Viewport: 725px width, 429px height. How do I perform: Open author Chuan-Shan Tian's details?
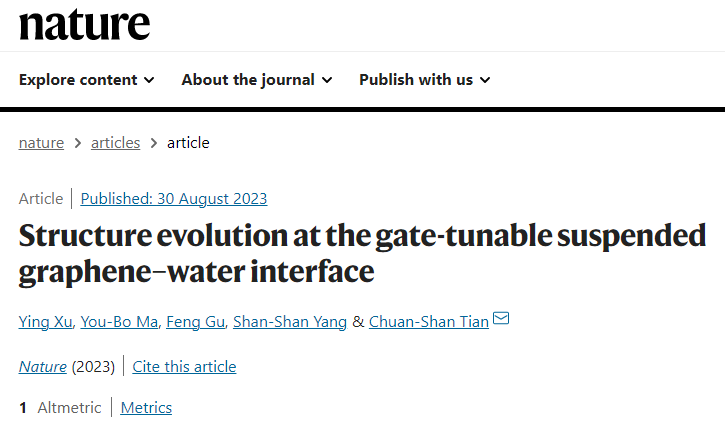pyautogui.click(x=429, y=322)
